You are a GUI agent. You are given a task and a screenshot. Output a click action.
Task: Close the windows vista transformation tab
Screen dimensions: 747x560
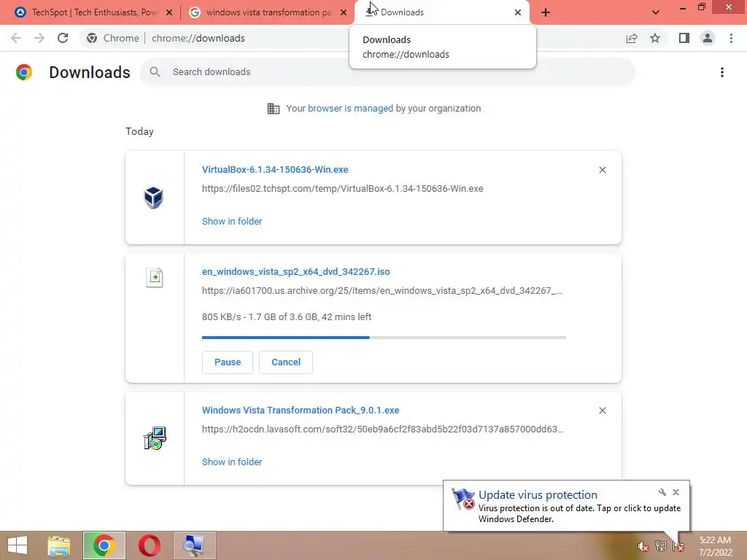tap(344, 12)
